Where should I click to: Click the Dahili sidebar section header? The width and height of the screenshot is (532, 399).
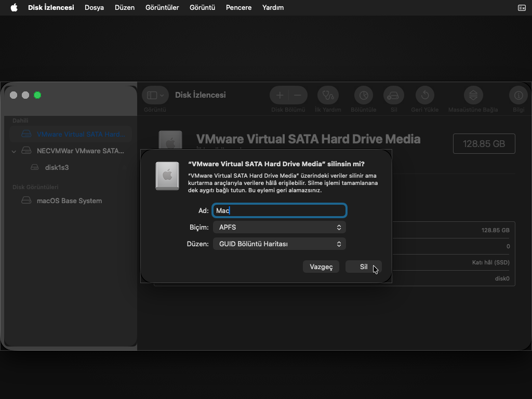click(20, 121)
